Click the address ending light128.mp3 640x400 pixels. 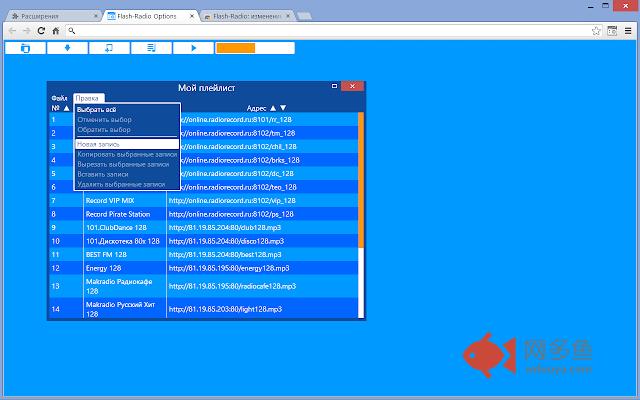[225, 309]
